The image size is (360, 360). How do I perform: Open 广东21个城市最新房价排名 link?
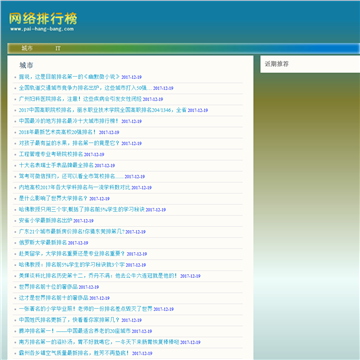[x=71, y=231]
